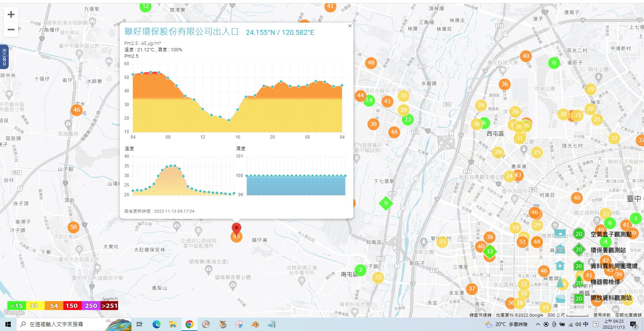Open the volume control in tray

pyautogui.click(x=578, y=324)
